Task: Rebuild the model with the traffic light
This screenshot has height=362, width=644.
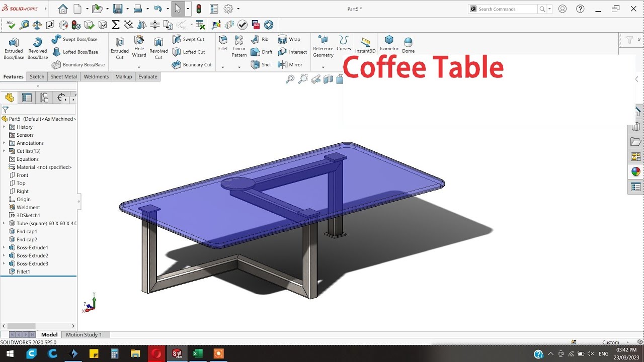Action: (x=199, y=9)
